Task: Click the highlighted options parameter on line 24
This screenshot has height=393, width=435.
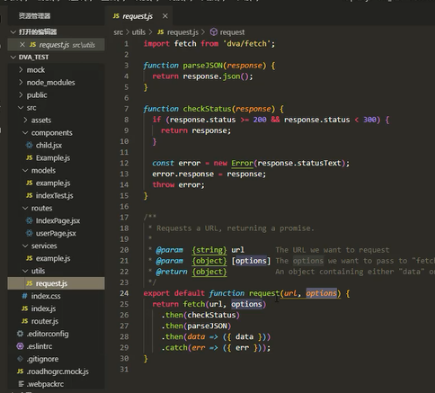Action: 321,293
